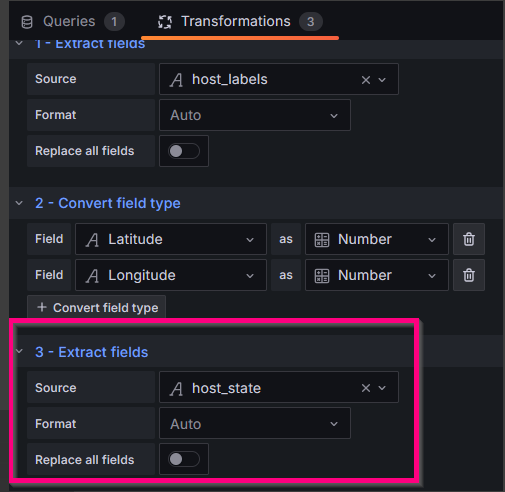This screenshot has height=492, width=505.
Task: Toggle Replace all fields for host_labels
Action: tap(184, 151)
